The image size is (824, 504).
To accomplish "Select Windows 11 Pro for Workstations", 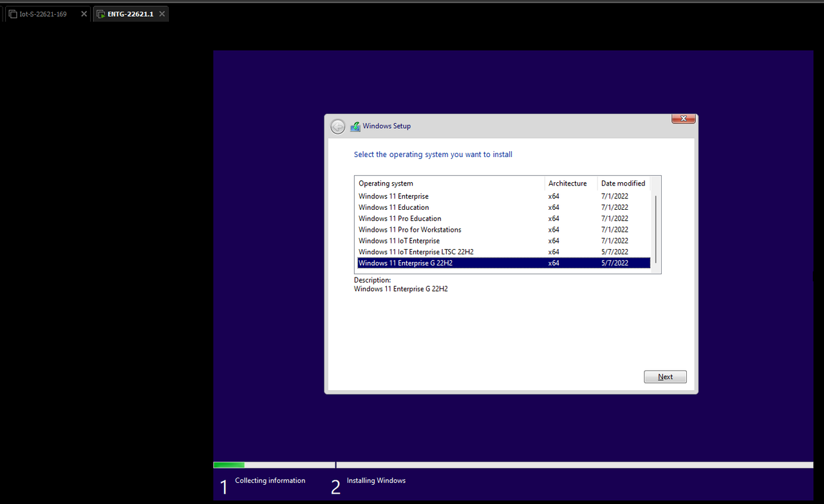I will [503, 229].
